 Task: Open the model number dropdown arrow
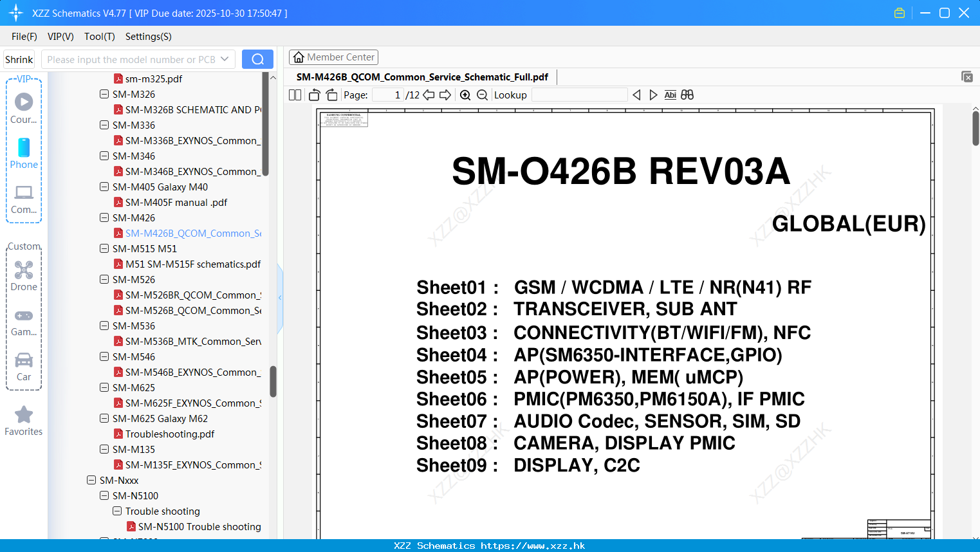[225, 59]
